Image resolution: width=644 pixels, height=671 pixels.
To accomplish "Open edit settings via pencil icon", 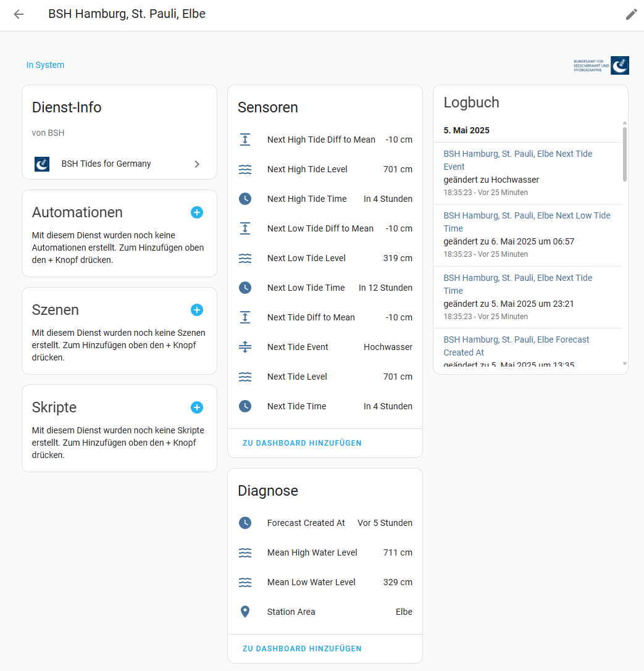I will point(631,14).
